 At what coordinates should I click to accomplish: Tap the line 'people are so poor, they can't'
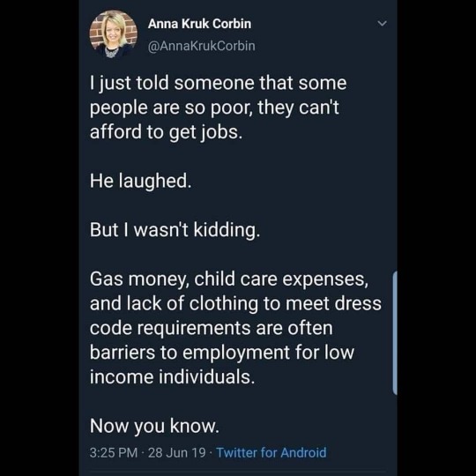click(x=214, y=108)
